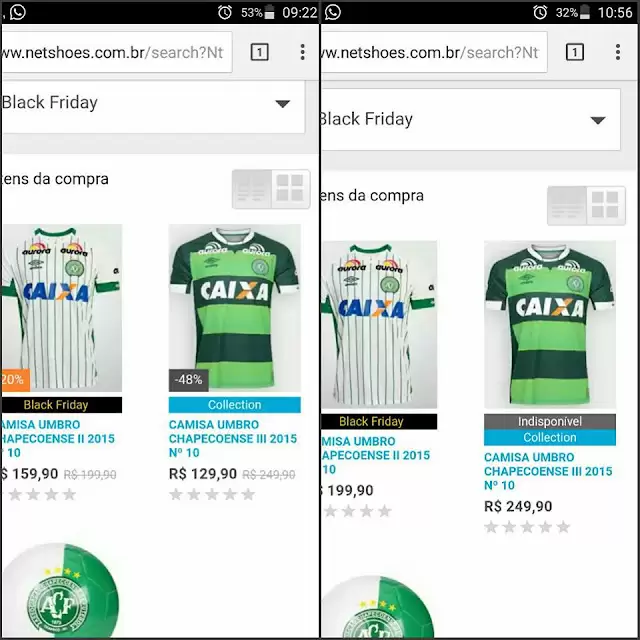Switch to grid view in left screen
The image size is (640, 640).
pyautogui.click(x=290, y=189)
